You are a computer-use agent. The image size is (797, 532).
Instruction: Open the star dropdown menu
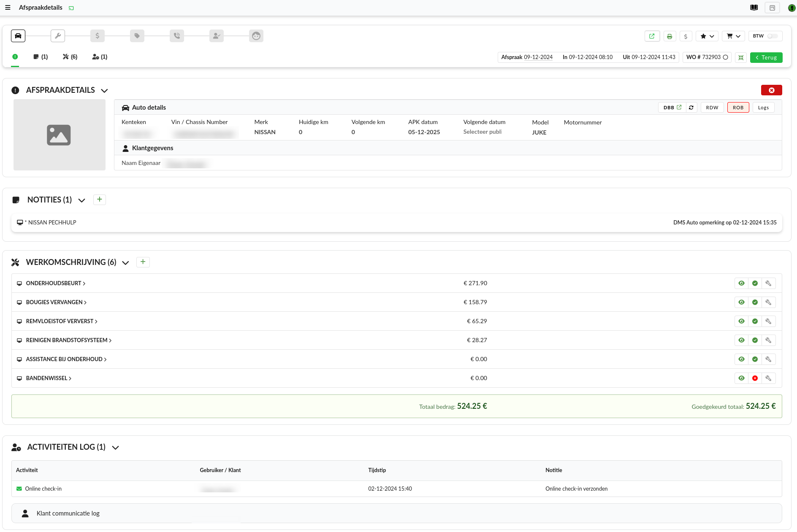point(707,36)
